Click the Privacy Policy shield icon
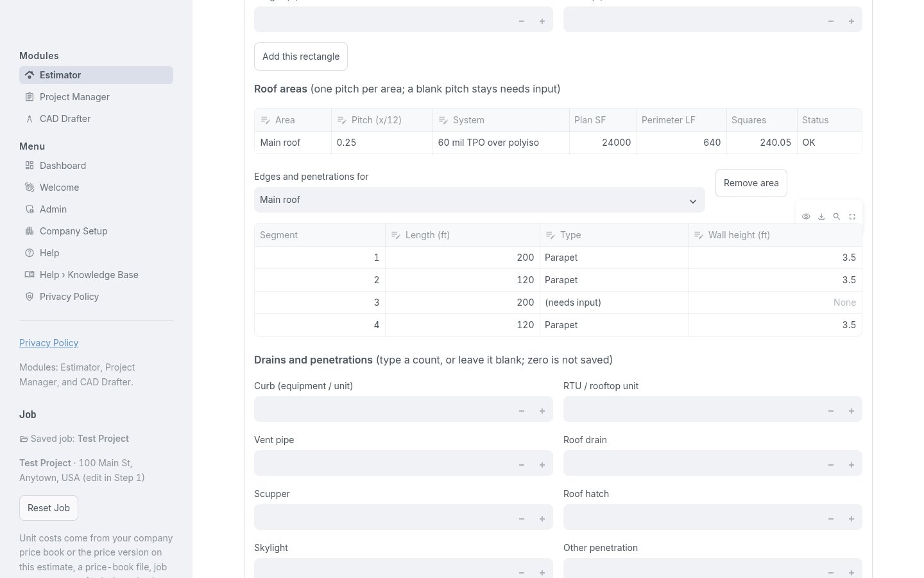 click(x=30, y=297)
